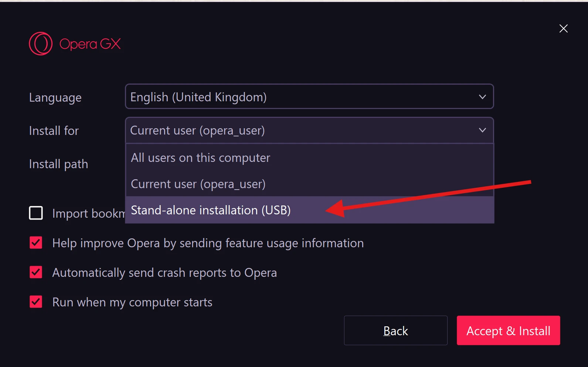Collapse the Install for dropdown

[309, 130]
